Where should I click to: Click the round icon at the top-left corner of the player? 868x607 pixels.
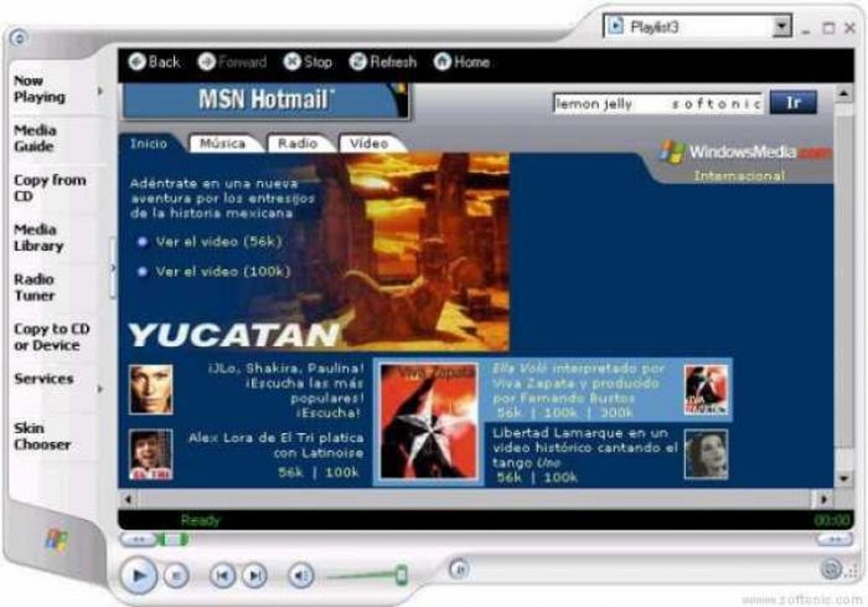(x=20, y=37)
